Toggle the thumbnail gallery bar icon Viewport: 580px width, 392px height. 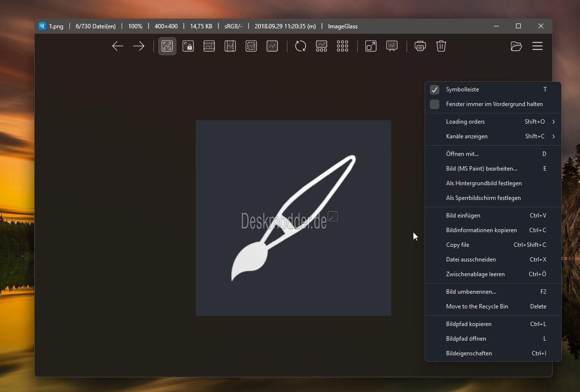coord(322,46)
